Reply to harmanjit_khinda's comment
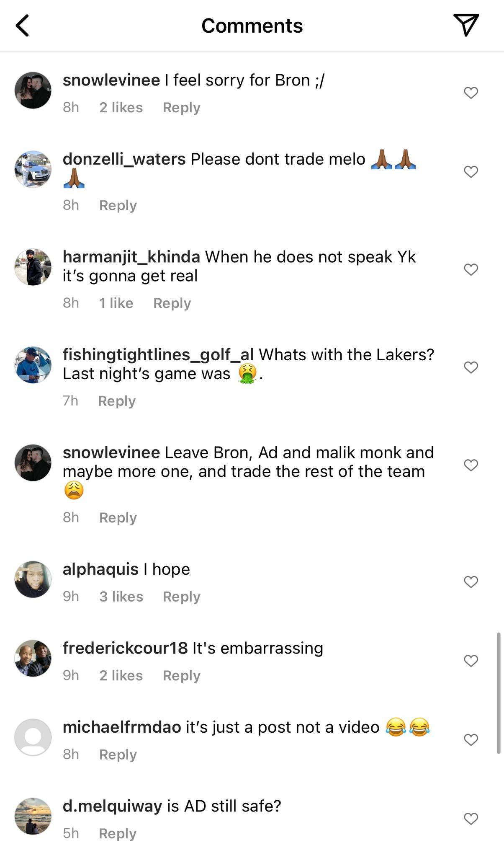504x858 pixels. coord(172,302)
